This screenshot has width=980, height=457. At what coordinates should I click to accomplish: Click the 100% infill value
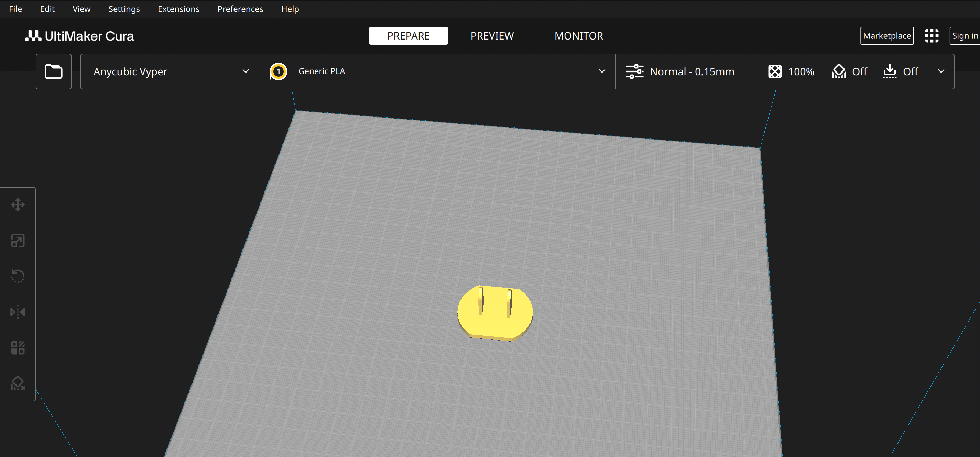coord(801,71)
